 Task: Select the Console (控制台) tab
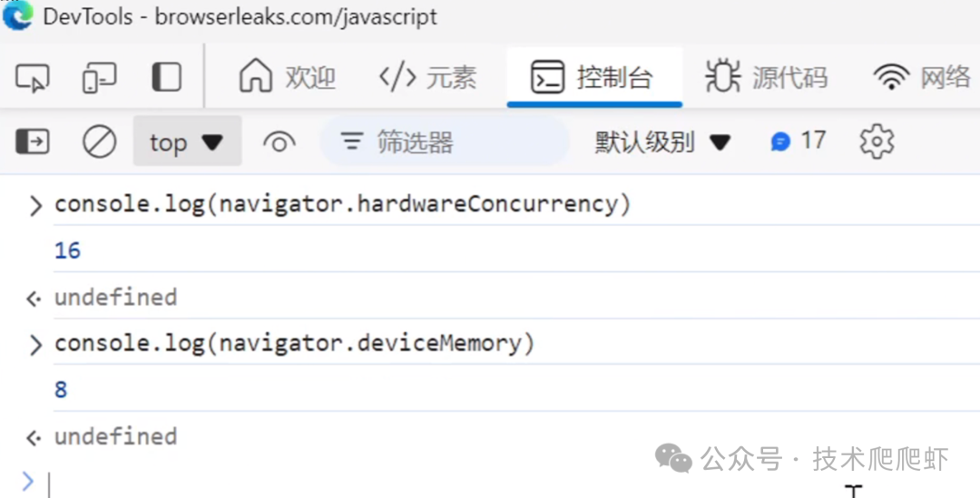(593, 78)
